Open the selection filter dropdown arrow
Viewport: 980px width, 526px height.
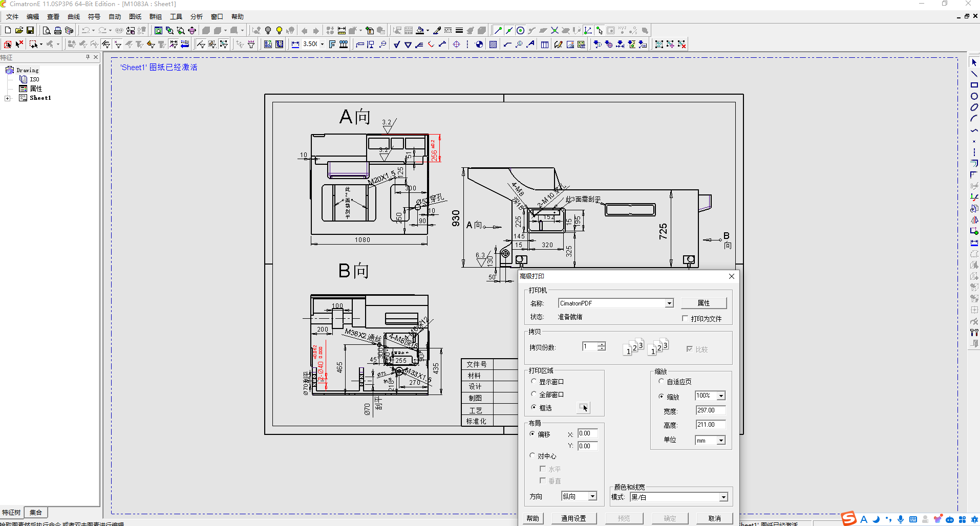pos(41,45)
